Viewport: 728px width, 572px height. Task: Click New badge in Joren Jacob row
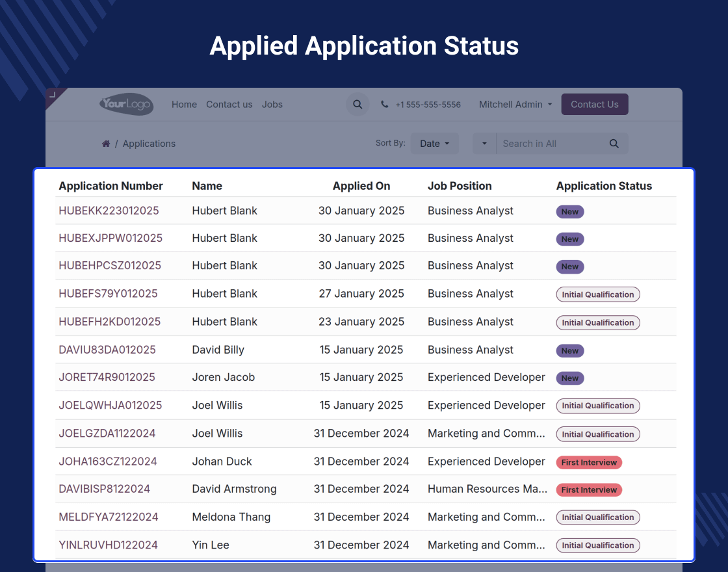[569, 378]
